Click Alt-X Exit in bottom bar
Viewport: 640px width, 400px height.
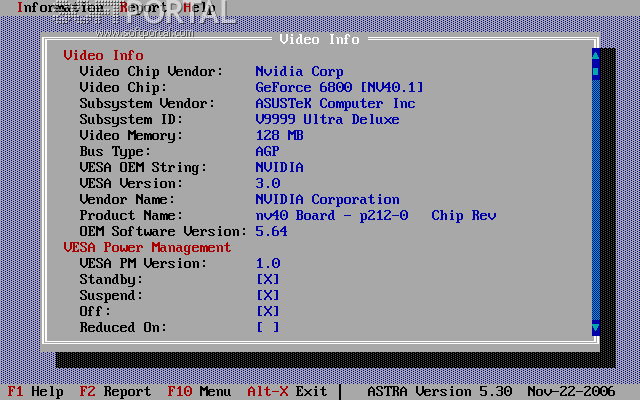tap(287, 391)
